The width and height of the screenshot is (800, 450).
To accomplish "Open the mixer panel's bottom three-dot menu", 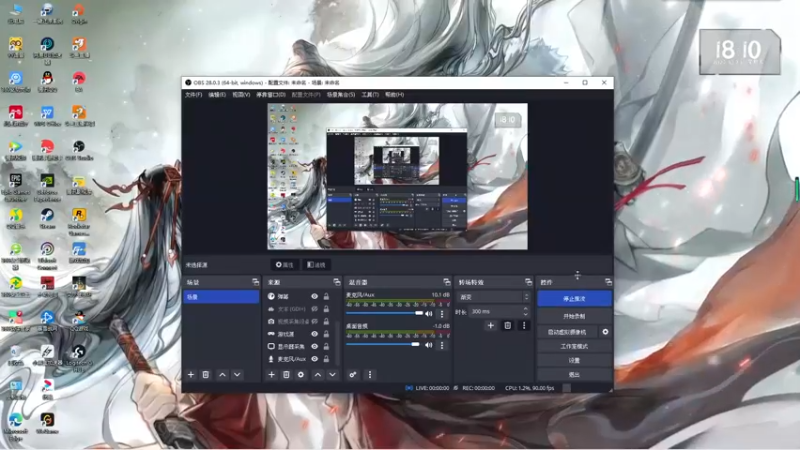I will point(370,374).
